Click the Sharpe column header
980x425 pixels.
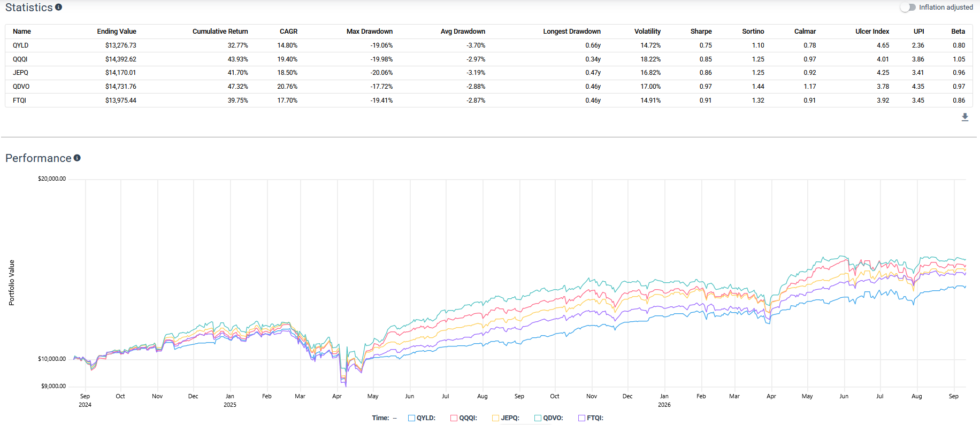tap(701, 32)
